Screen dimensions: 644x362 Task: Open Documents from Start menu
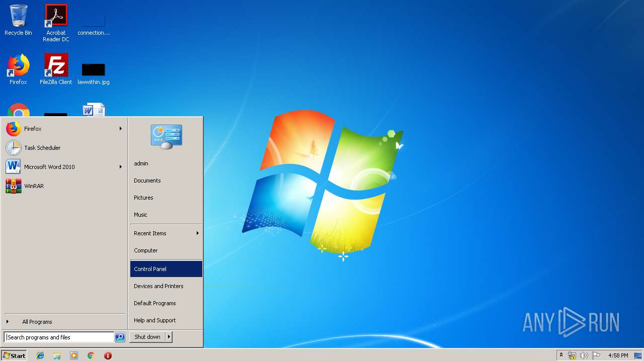click(166, 180)
